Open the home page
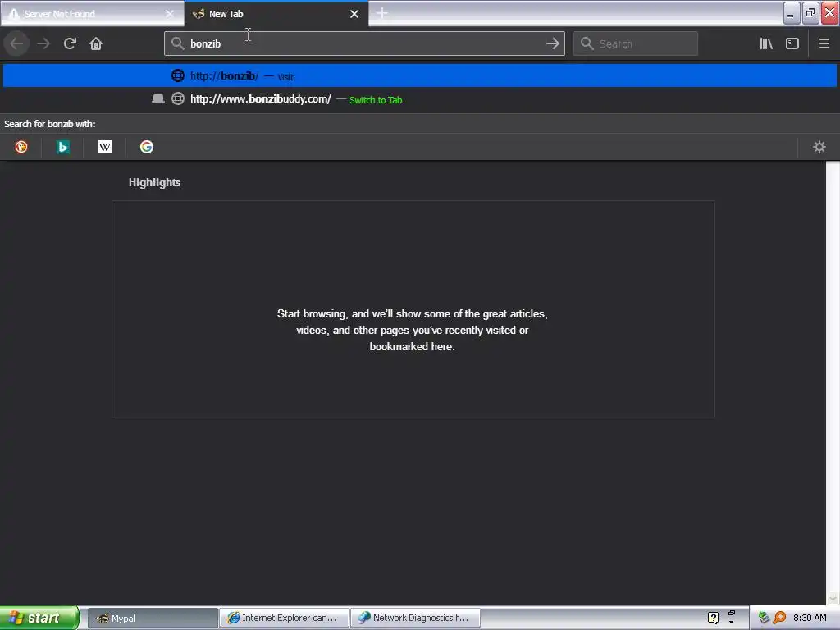 coord(96,43)
